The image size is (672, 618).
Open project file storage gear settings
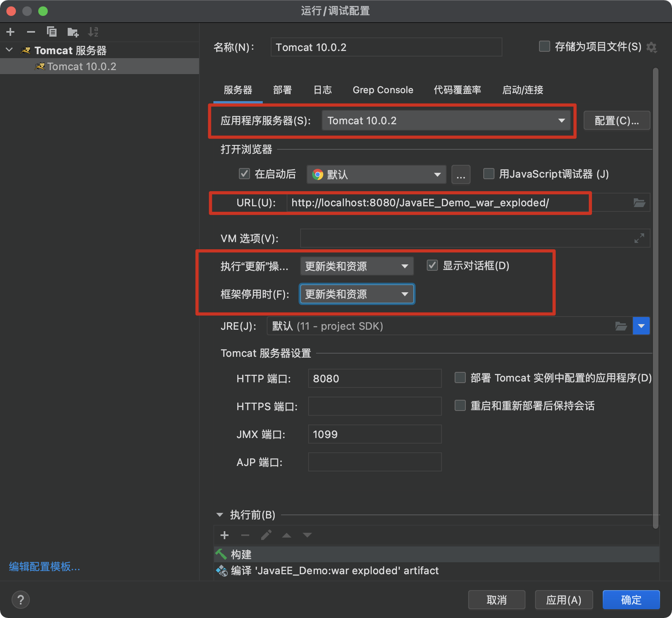[x=651, y=47]
